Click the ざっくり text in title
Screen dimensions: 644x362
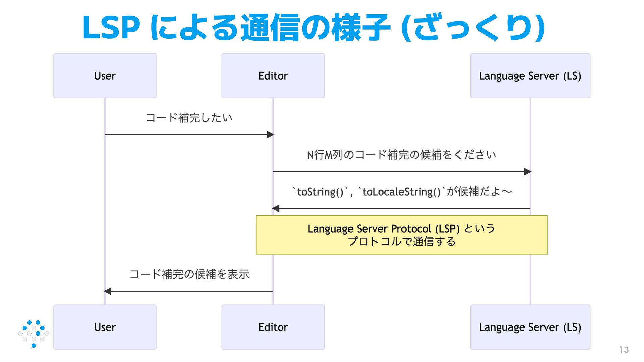coord(473,27)
